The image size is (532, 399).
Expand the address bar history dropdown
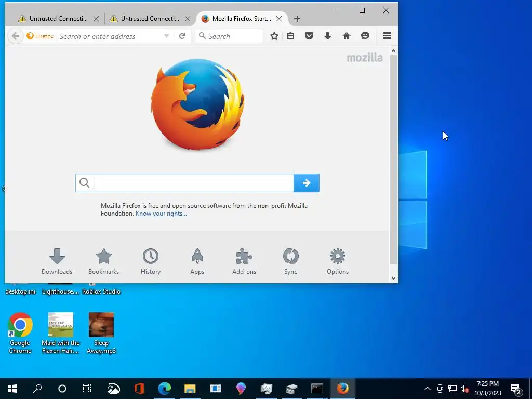pos(166,36)
